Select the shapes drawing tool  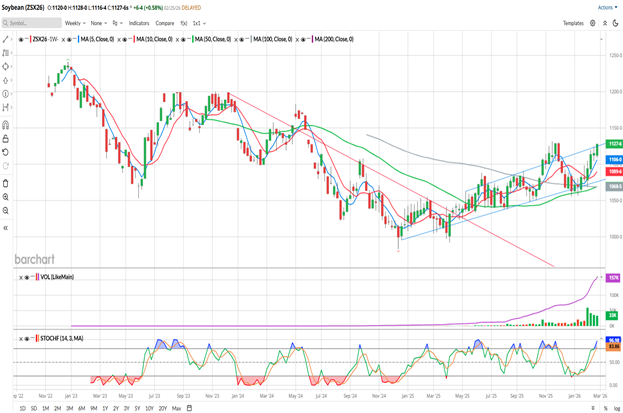[5, 66]
